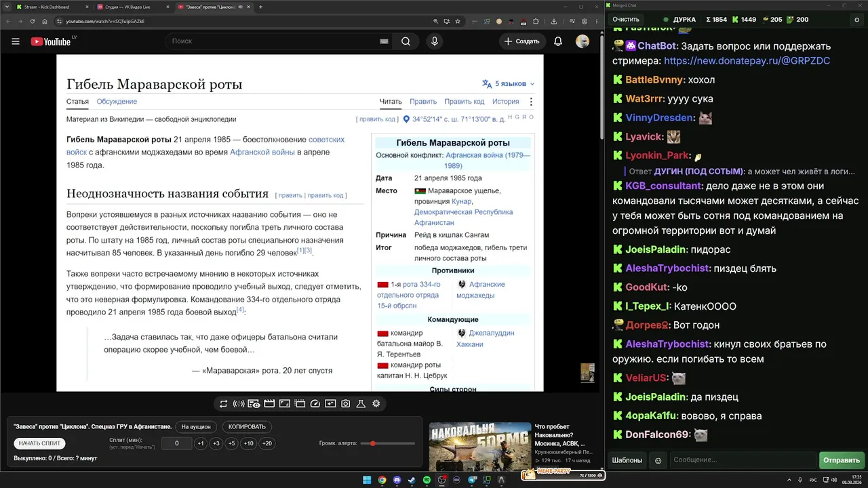Screen dimensions: 868x488
Task: Click the fullscreen frame icon in overlay toolbar
Action: pyautogui.click(x=284, y=404)
